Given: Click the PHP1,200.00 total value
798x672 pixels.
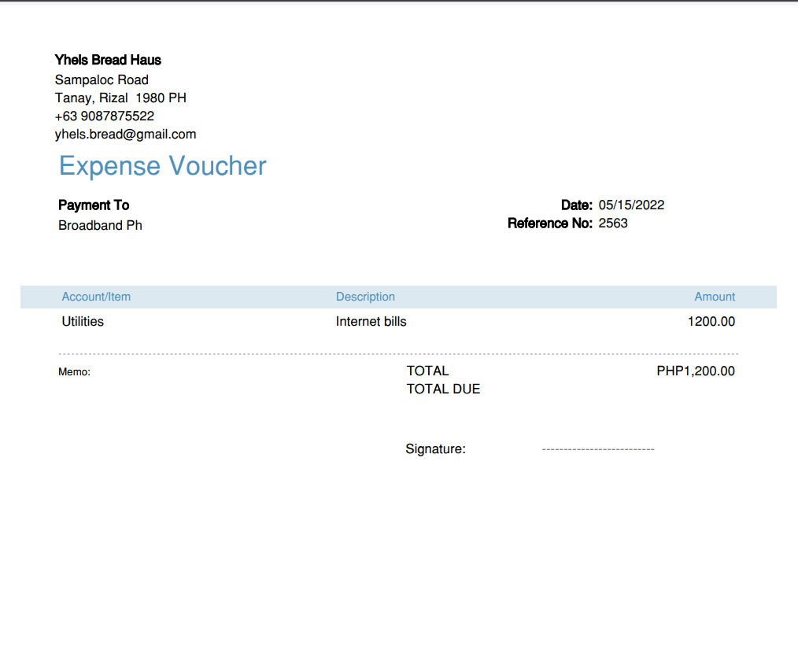Looking at the screenshot, I should click(695, 371).
